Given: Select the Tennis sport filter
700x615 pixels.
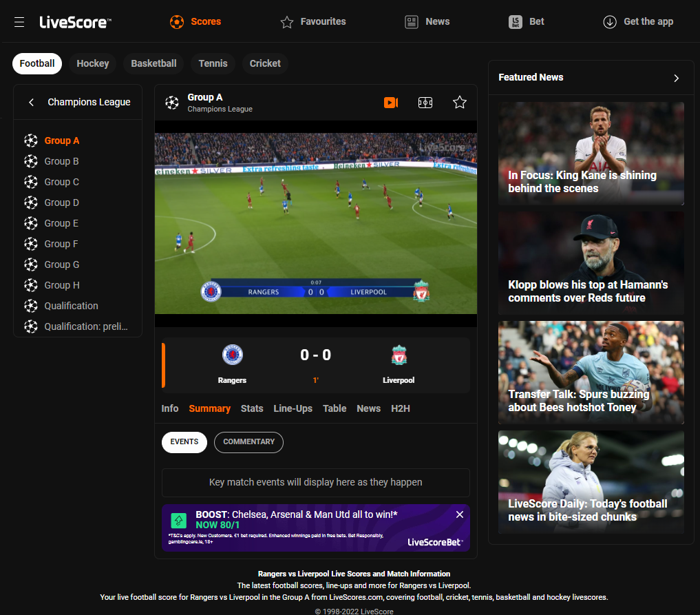Looking at the screenshot, I should [213, 63].
